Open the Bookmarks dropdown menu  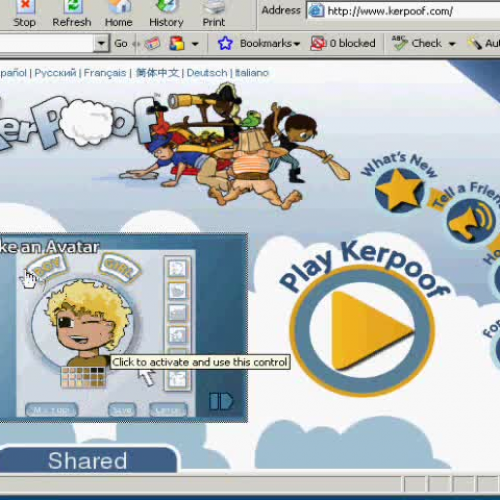(x=270, y=43)
